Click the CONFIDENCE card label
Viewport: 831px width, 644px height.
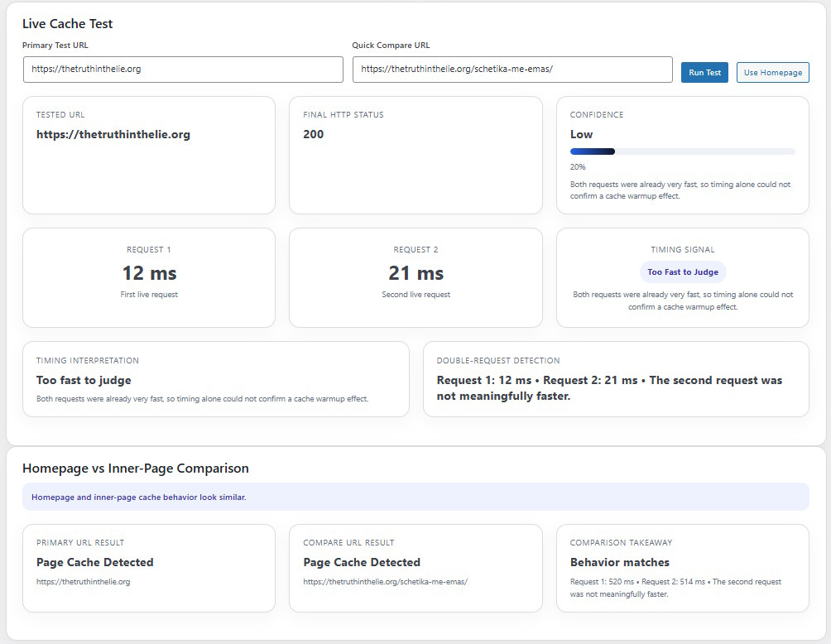[x=597, y=115]
